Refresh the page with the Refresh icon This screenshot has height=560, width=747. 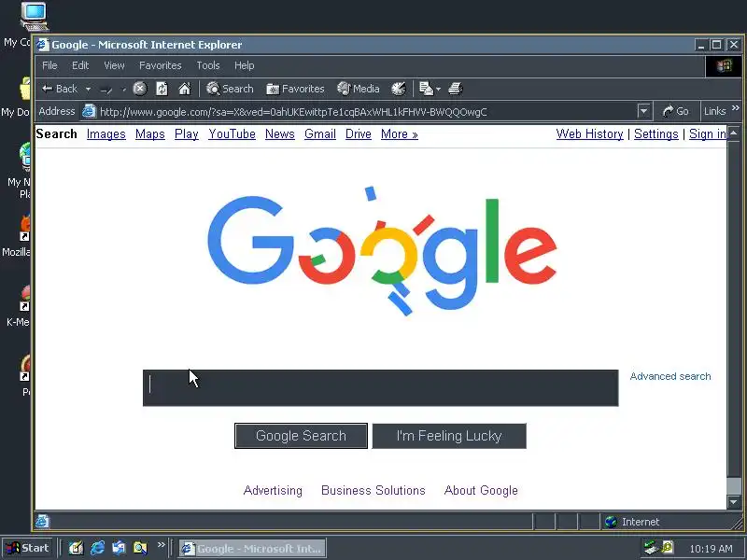(x=162, y=89)
